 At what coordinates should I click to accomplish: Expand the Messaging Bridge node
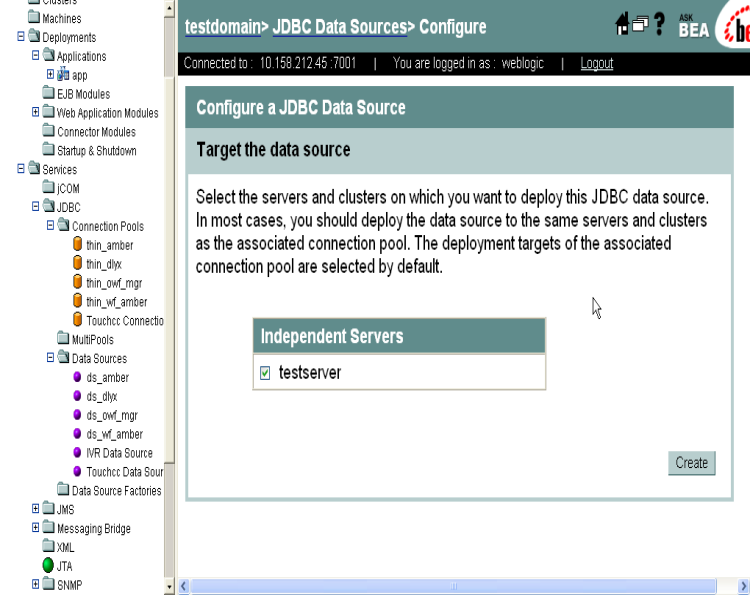[35, 527]
